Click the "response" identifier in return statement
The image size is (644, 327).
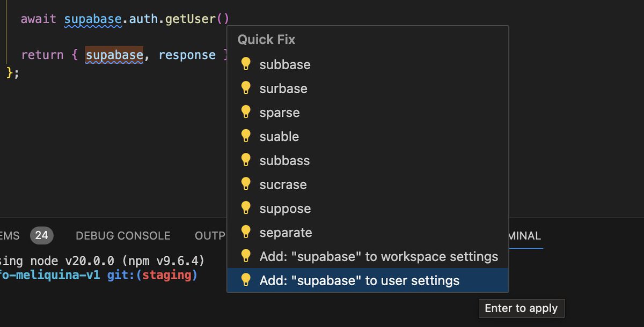click(x=187, y=55)
